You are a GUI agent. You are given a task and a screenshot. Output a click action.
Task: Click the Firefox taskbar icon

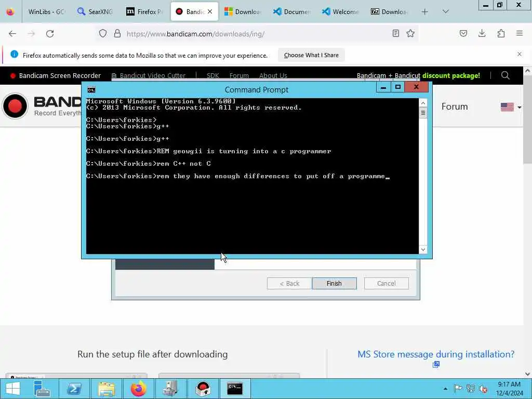(x=138, y=388)
